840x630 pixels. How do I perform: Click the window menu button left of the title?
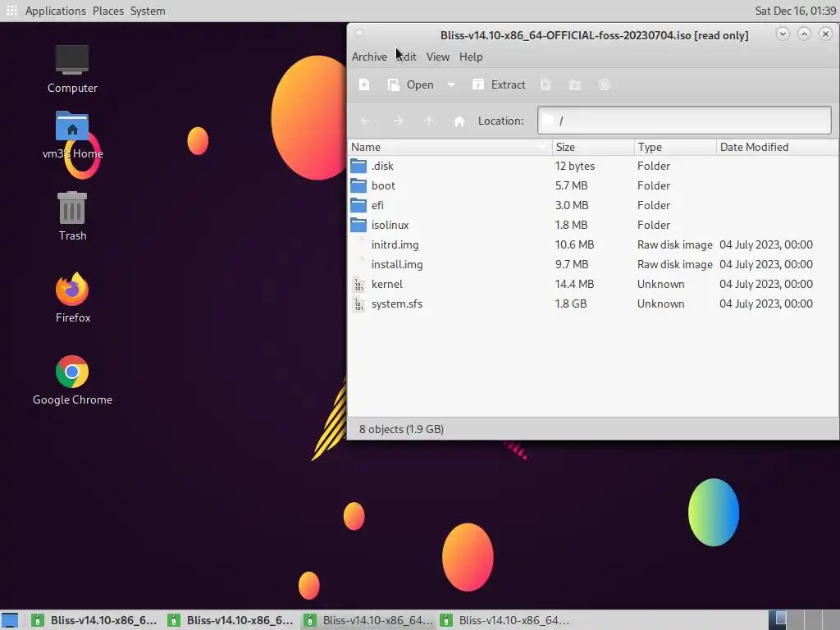click(359, 34)
